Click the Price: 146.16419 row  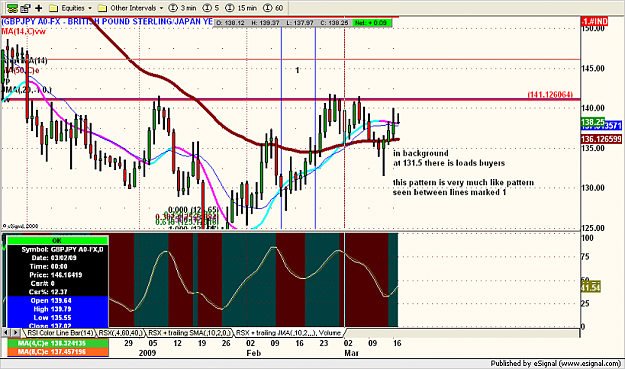click(57, 275)
